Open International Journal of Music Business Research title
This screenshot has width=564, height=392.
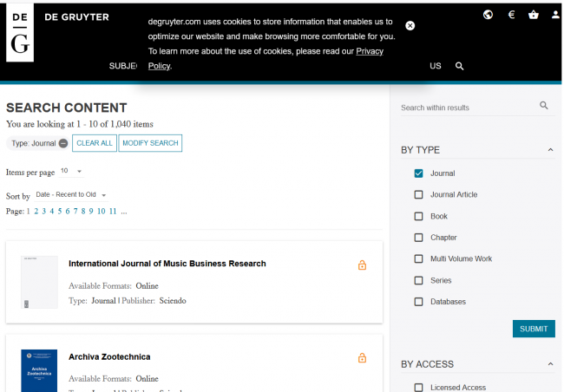(167, 264)
